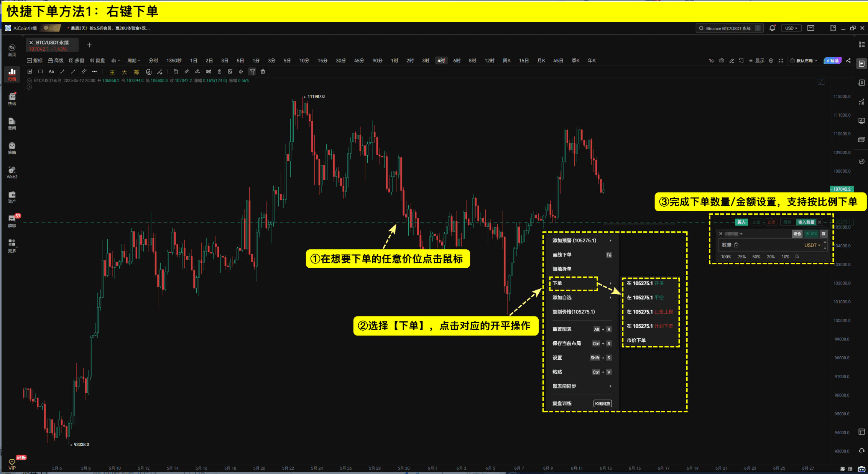
Task: Click the 指标 indicators button
Action: tap(35, 61)
